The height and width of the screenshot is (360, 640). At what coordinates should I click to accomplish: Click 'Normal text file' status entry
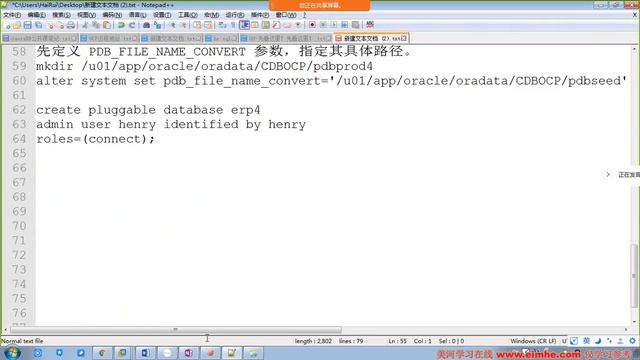(22, 341)
